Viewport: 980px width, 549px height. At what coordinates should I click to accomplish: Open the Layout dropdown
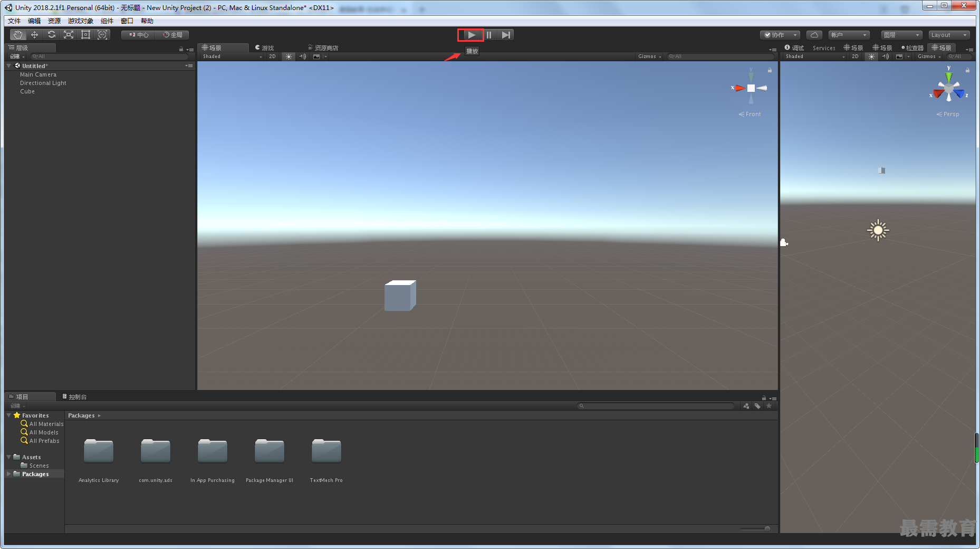click(x=949, y=35)
